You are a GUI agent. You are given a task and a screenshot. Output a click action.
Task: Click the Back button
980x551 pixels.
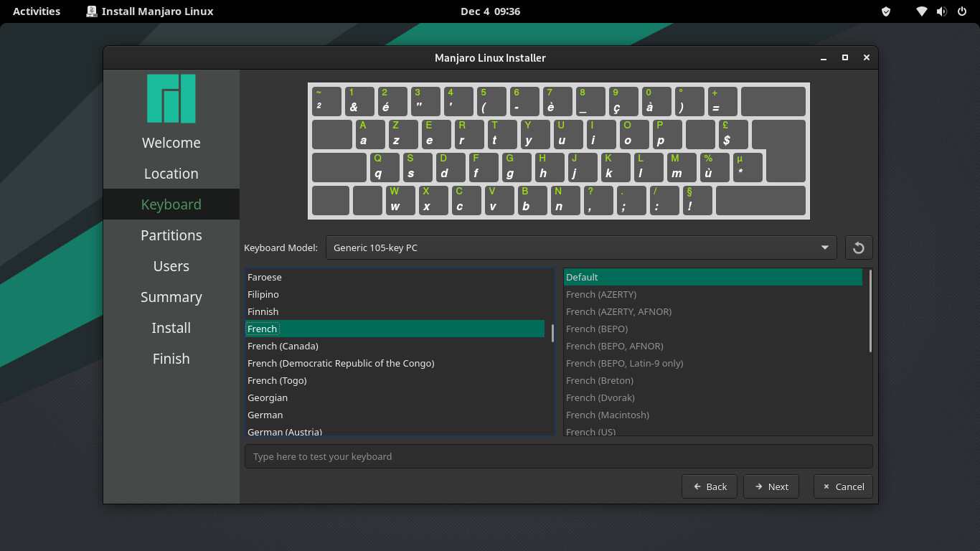click(x=710, y=486)
